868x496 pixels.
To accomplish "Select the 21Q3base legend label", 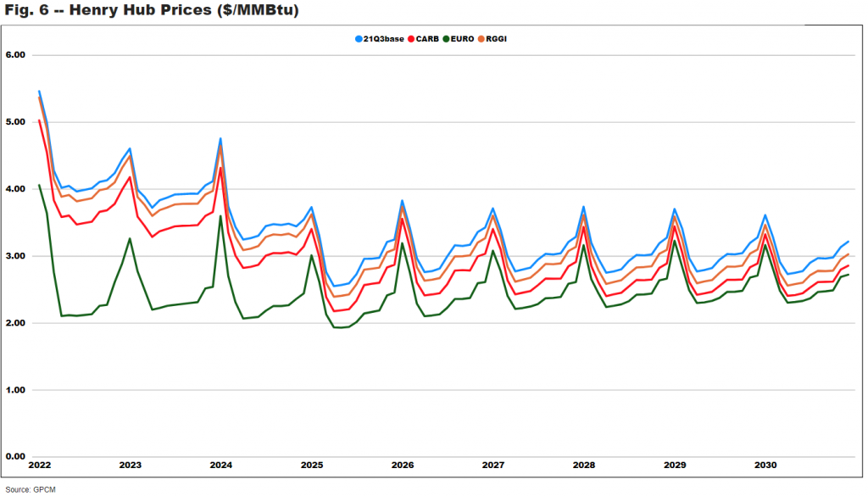I will 384,39.
